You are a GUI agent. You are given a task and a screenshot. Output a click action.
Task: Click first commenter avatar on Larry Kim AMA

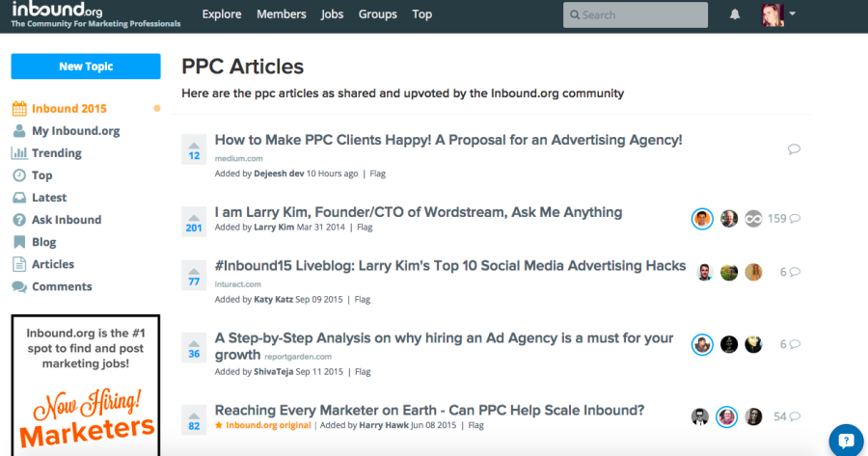pyautogui.click(x=702, y=219)
